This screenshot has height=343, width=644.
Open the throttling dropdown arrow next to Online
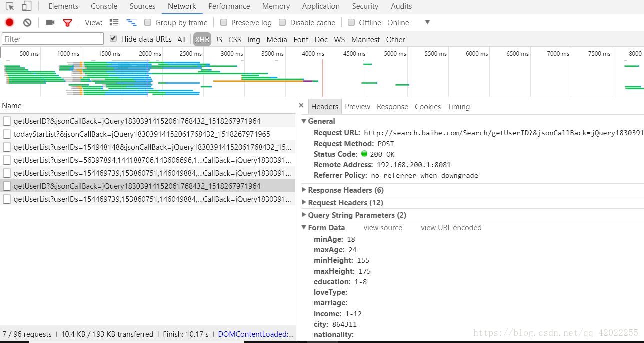[x=427, y=22]
